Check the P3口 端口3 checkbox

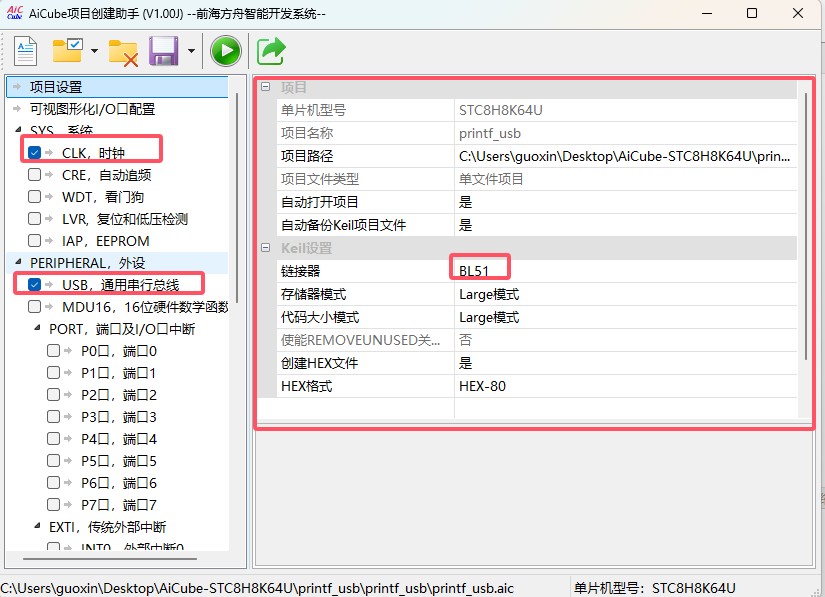point(53,417)
